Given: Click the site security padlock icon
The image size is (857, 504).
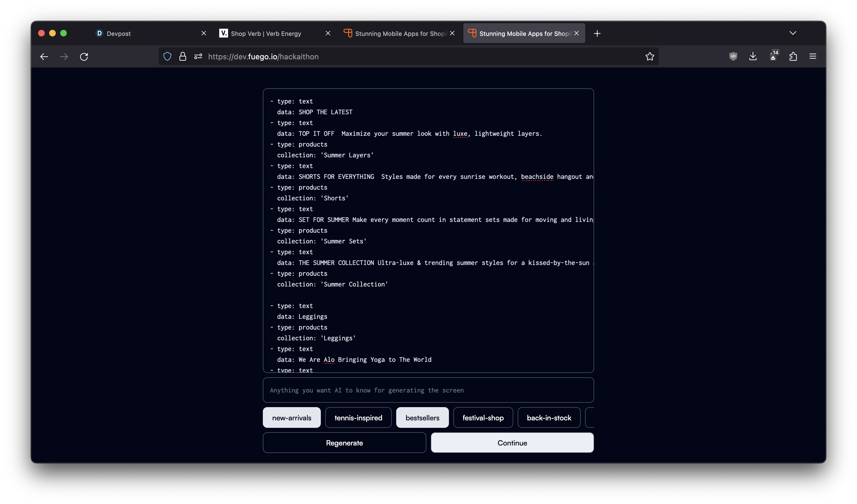Looking at the screenshot, I should tap(182, 57).
